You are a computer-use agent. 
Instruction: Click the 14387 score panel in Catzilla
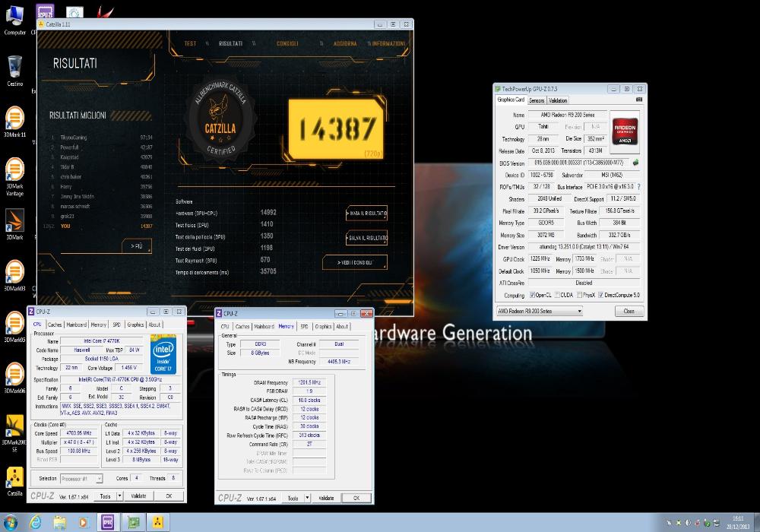(x=337, y=129)
